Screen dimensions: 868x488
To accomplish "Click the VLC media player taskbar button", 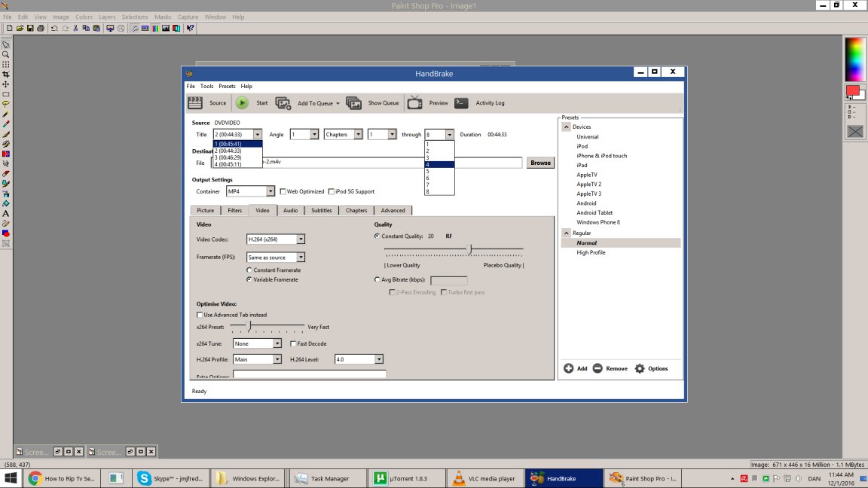I will (x=484, y=479).
